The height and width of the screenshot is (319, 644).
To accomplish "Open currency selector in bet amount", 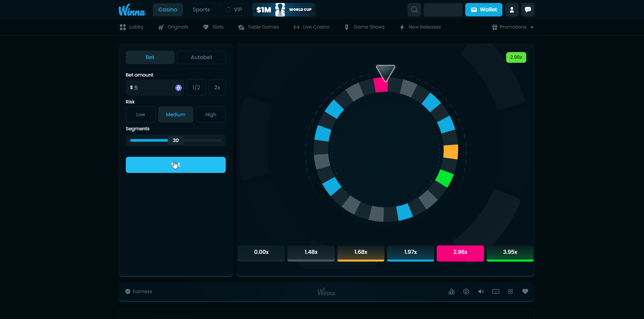I will tap(178, 88).
